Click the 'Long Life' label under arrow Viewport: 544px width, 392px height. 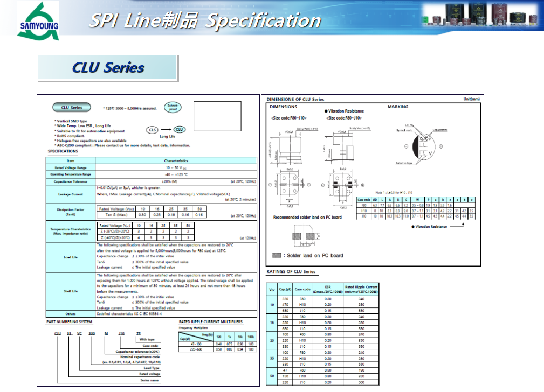[167, 137]
